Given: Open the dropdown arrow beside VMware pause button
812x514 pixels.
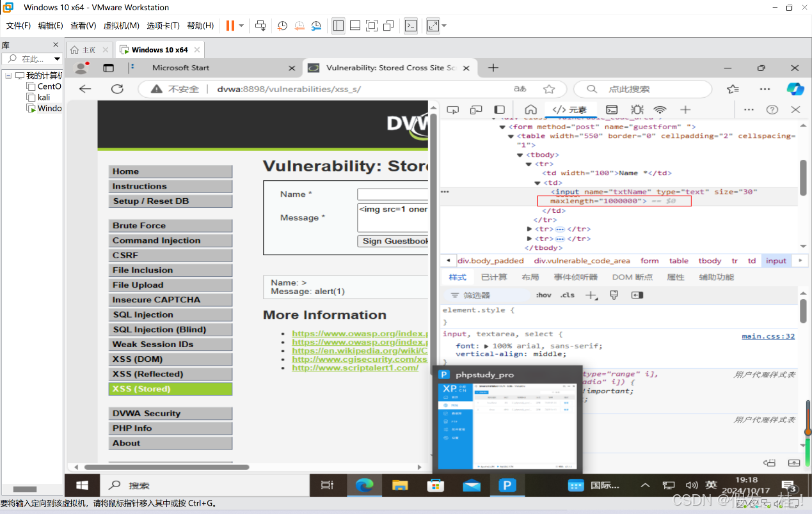Looking at the screenshot, I should 241,26.
